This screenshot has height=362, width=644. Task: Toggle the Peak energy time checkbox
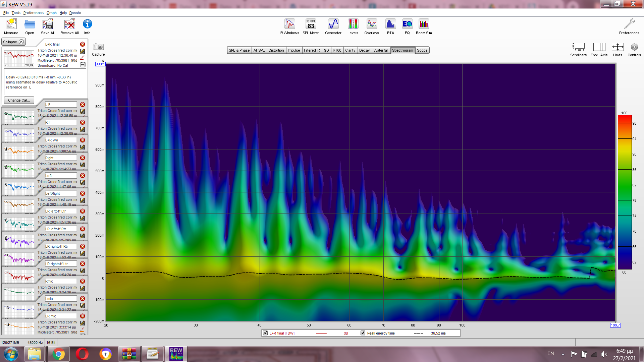tap(363, 333)
